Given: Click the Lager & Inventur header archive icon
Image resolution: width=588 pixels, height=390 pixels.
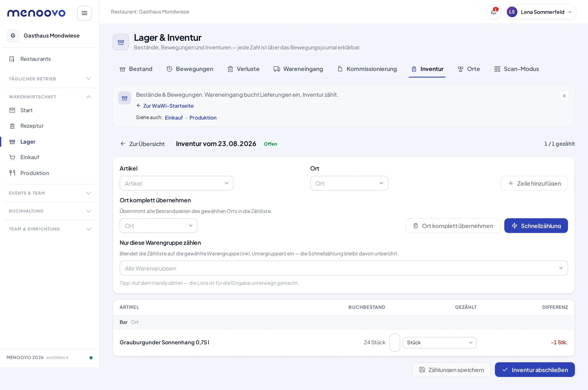Looking at the screenshot, I should (121, 42).
